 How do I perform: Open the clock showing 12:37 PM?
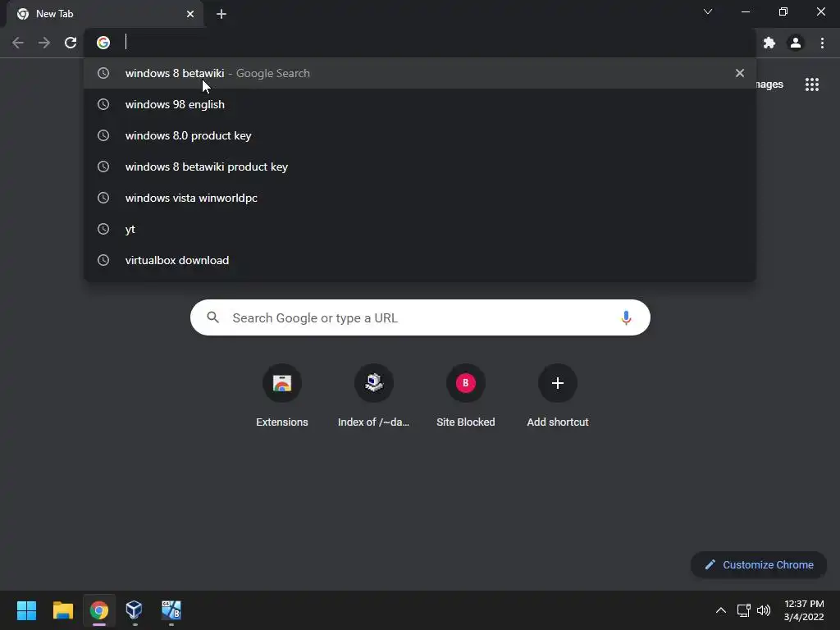tap(804, 610)
